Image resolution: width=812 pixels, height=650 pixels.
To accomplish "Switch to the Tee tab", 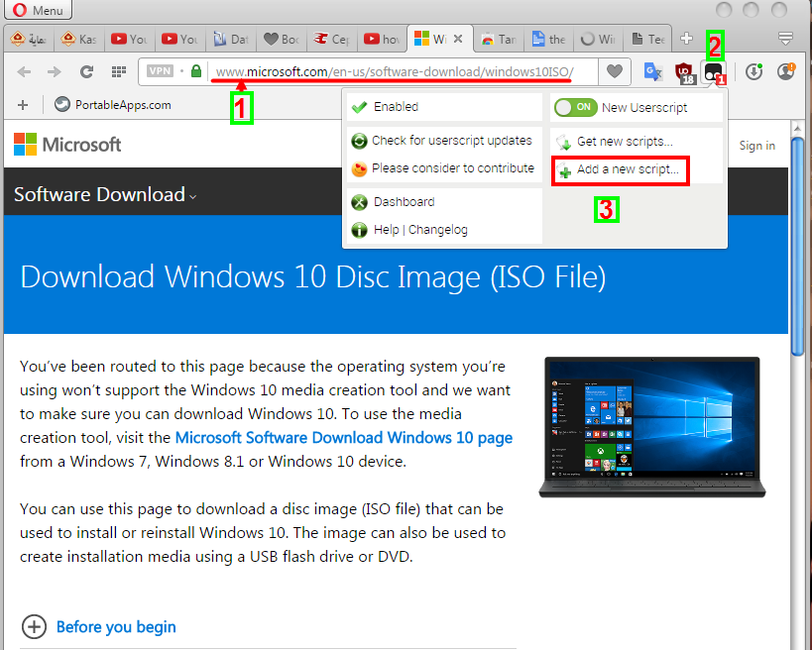I will pos(648,39).
